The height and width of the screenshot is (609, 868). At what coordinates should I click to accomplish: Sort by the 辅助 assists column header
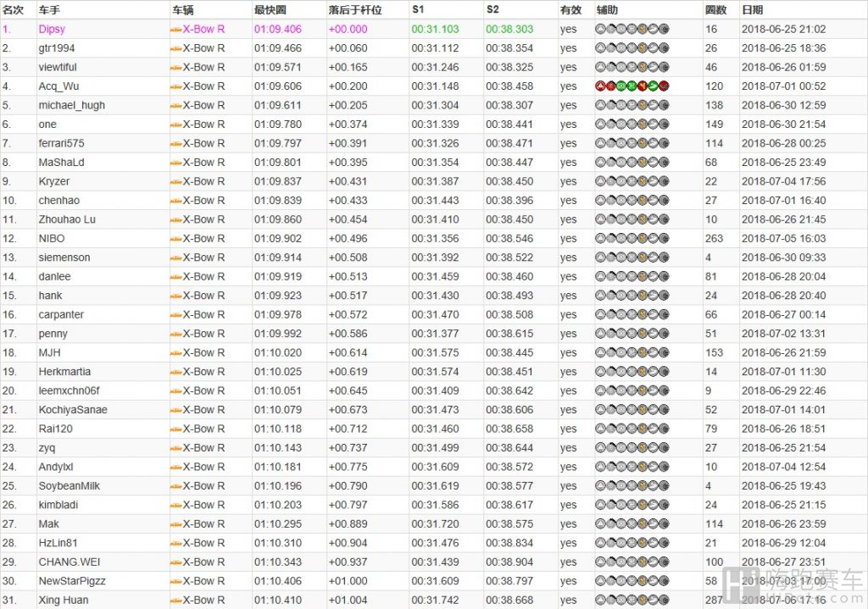[607, 9]
